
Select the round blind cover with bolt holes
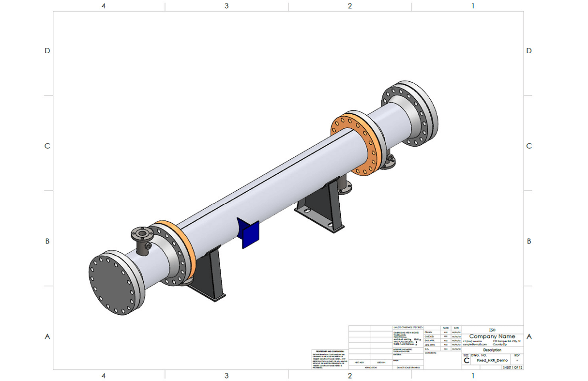[113, 285]
